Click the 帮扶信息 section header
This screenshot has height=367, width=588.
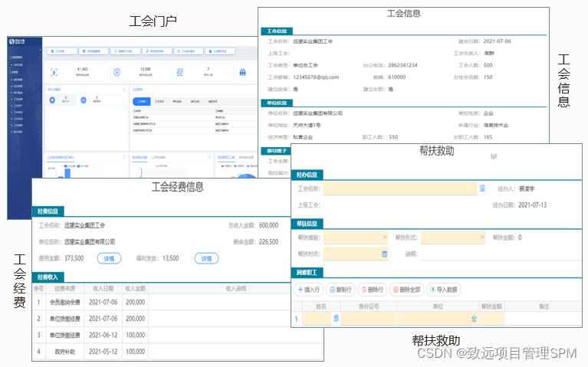pyautogui.click(x=307, y=224)
